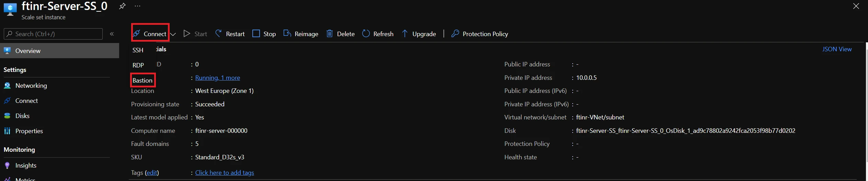868x181 pixels.
Task: Focus the Search (Ctrl+/) field
Action: (53, 34)
